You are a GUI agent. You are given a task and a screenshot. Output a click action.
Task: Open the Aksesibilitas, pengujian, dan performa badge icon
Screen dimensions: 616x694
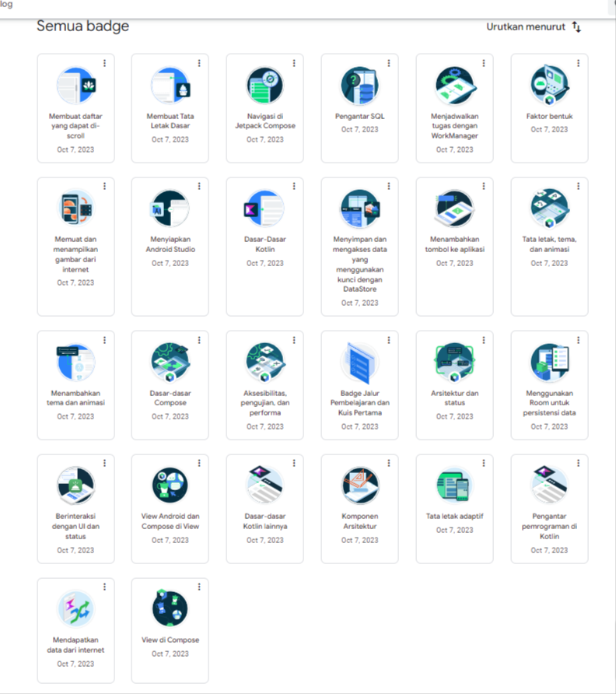(265, 363)
